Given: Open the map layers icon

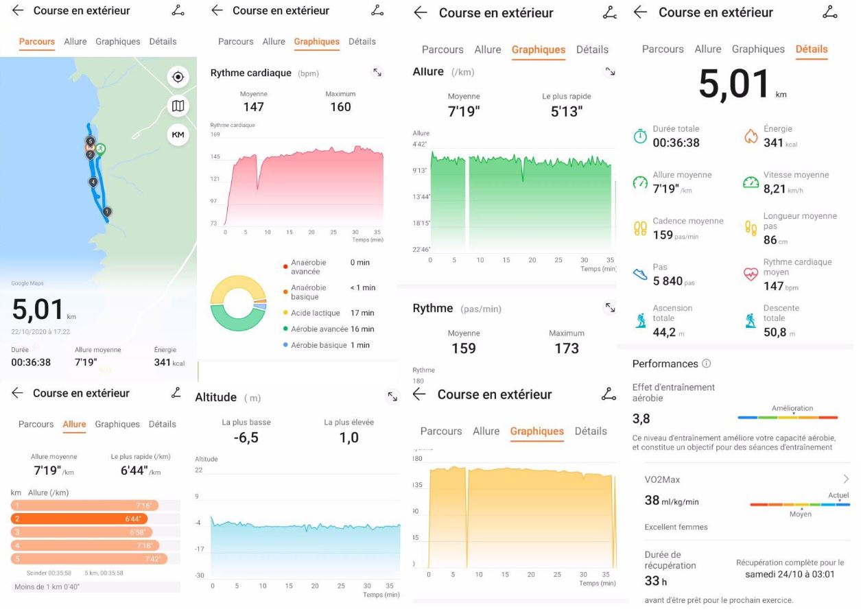Looking at the screenshot, I should tap(178, 106).
